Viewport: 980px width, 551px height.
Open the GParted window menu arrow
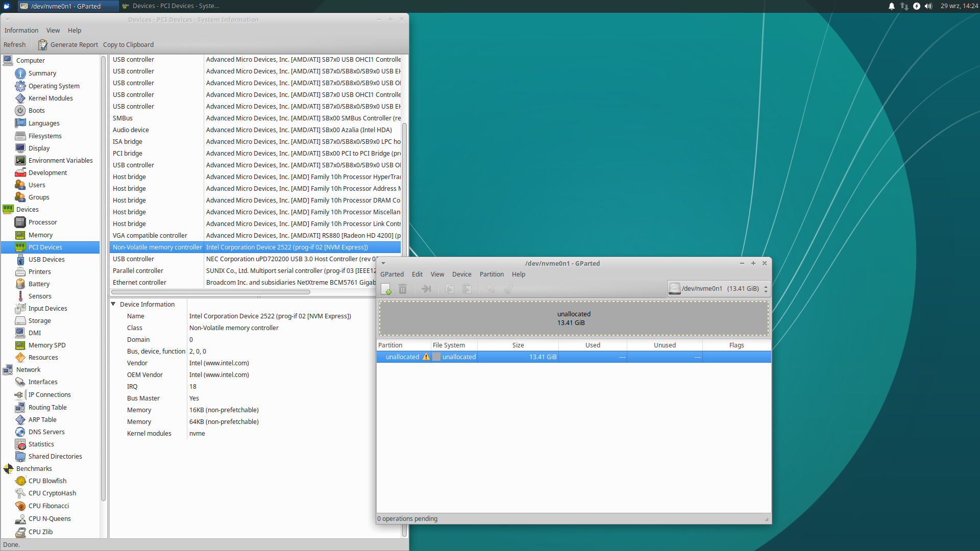(383, 264)
